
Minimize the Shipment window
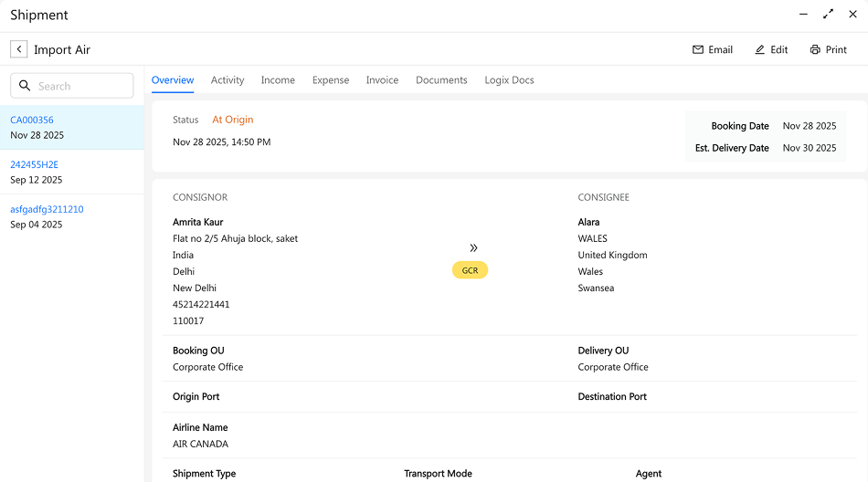803,15
